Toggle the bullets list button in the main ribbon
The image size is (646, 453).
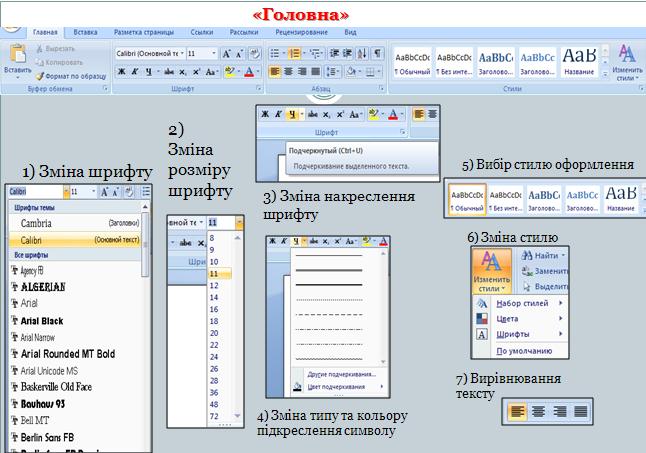(275, 53)
